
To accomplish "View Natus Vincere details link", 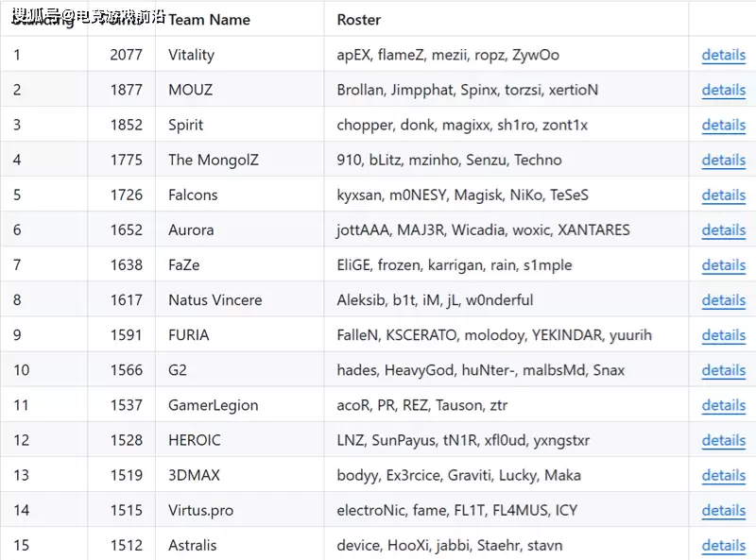I will click(723, 300).
